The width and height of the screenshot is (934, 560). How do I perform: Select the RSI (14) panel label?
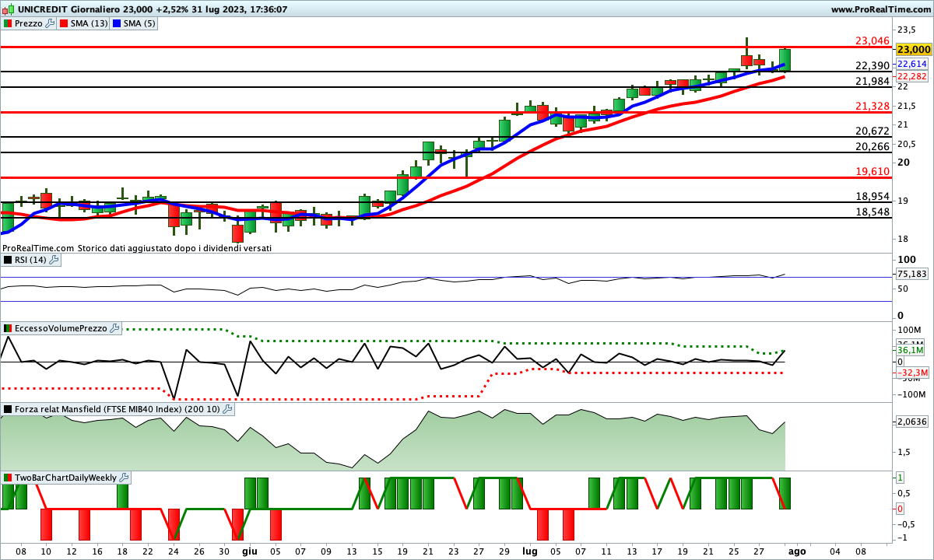[x=31, y=260]
